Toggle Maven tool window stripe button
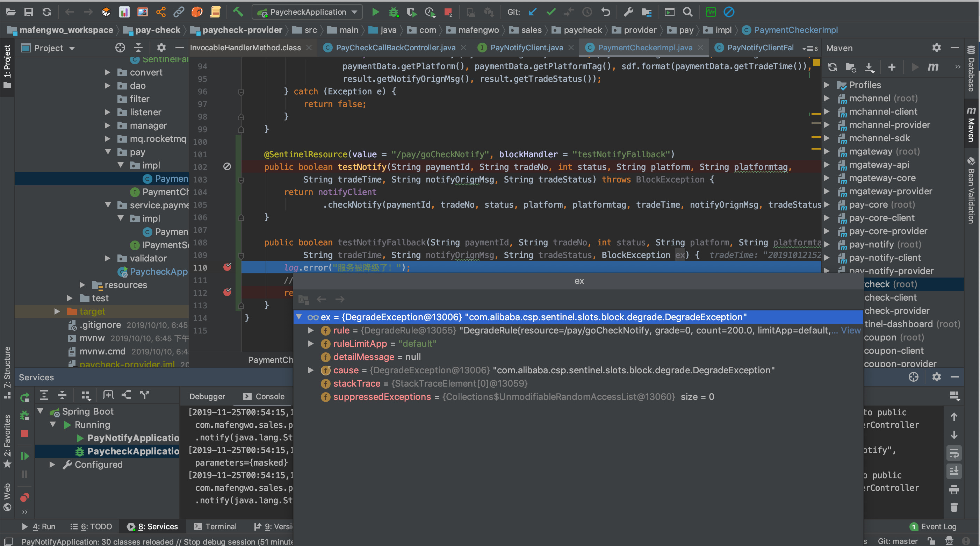The image size is (980, 546). [972, 124]
